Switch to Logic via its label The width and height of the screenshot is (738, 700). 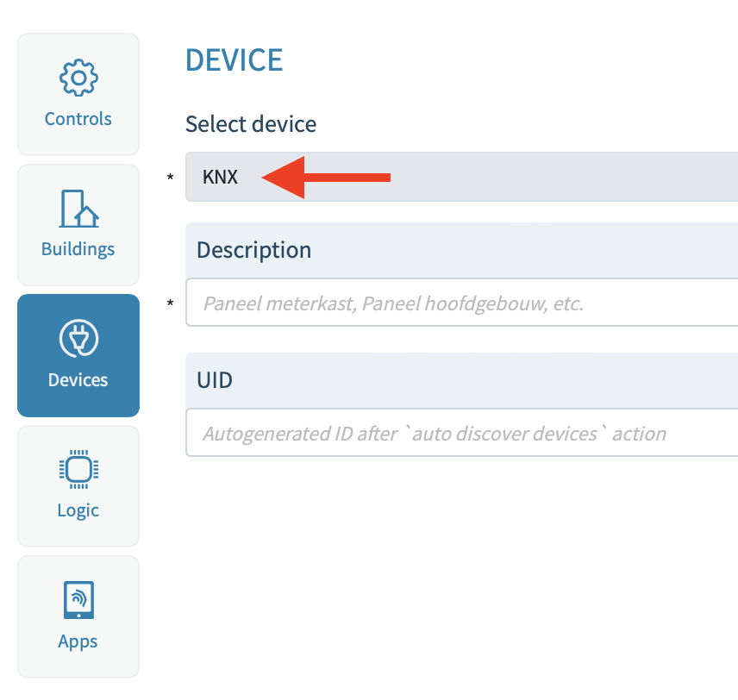[x=78, y=510]
